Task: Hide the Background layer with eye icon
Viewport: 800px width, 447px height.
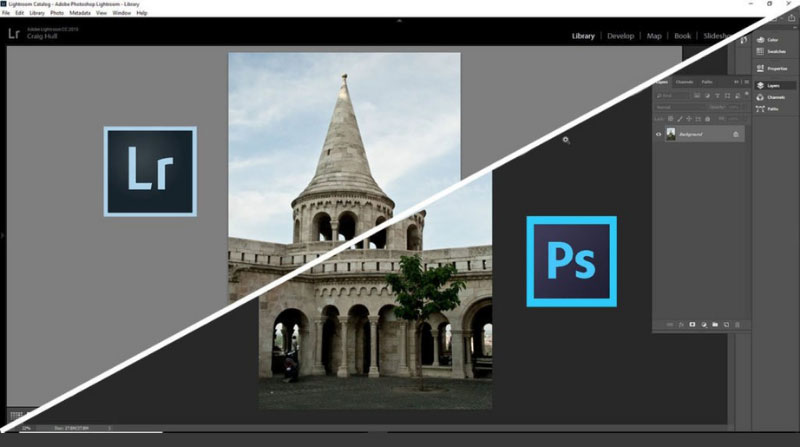Action: [658, 134]
